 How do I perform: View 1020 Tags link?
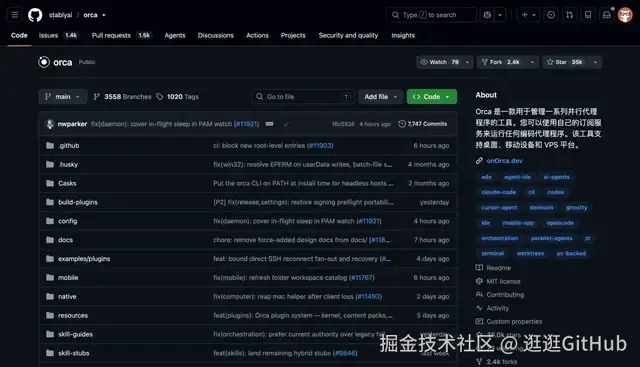pos(178,97)
